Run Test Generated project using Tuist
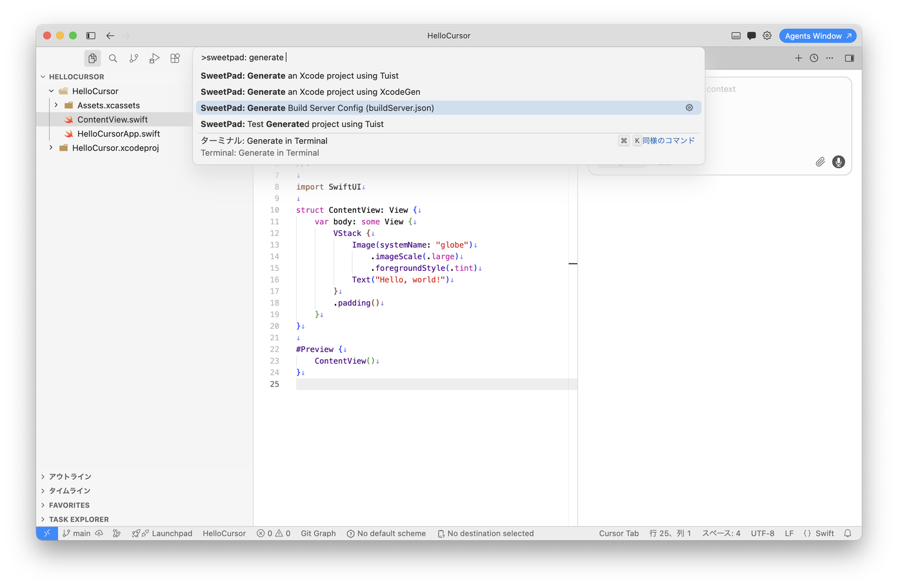Screen dimensions: 898x588 [449, 124]
